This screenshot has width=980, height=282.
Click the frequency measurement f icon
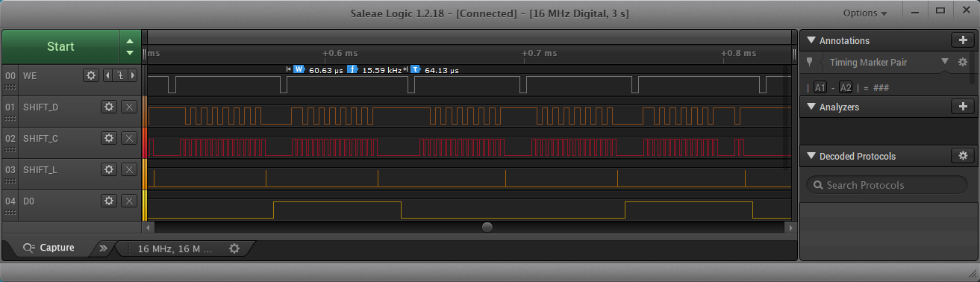(352, 69)
